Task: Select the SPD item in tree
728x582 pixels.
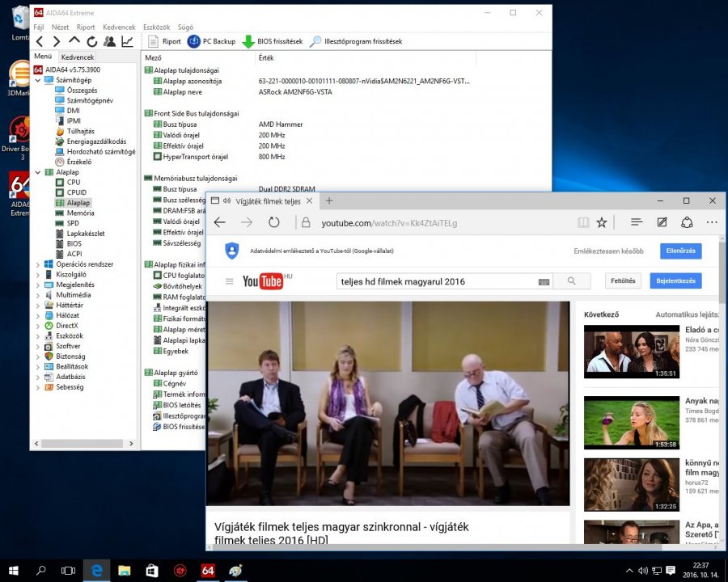Action: pos(73,223)
